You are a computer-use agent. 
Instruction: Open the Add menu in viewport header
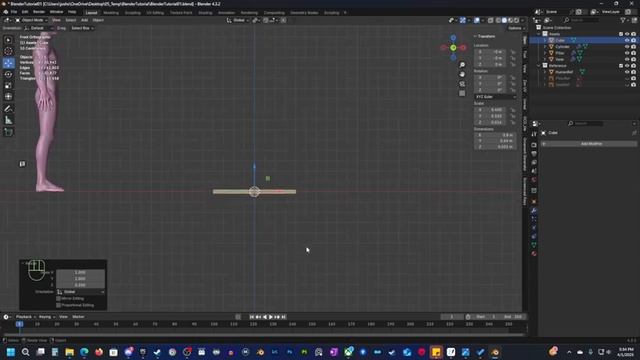84,20
